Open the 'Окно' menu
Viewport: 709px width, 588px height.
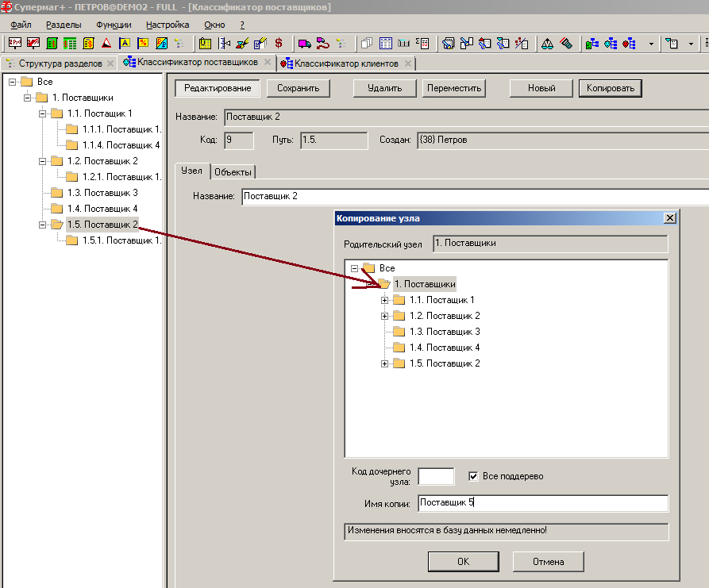pos(214,25)
